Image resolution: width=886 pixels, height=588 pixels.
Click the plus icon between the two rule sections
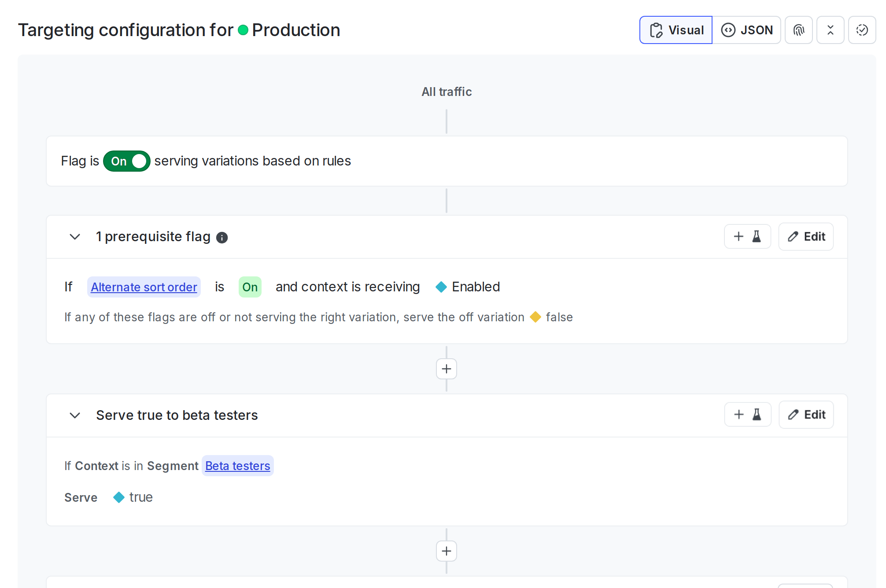tap(446, 369)
